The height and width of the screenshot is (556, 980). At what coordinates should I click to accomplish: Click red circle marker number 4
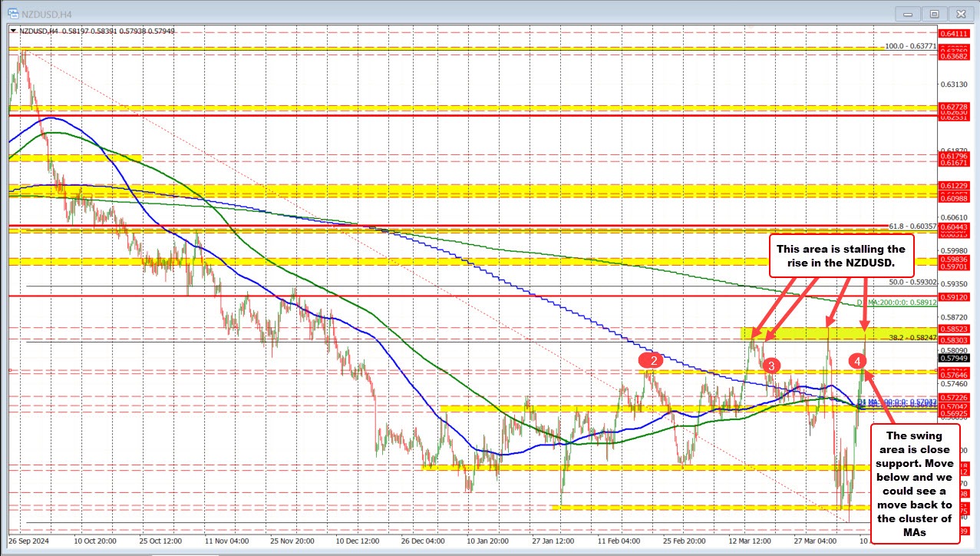(858, 360)
